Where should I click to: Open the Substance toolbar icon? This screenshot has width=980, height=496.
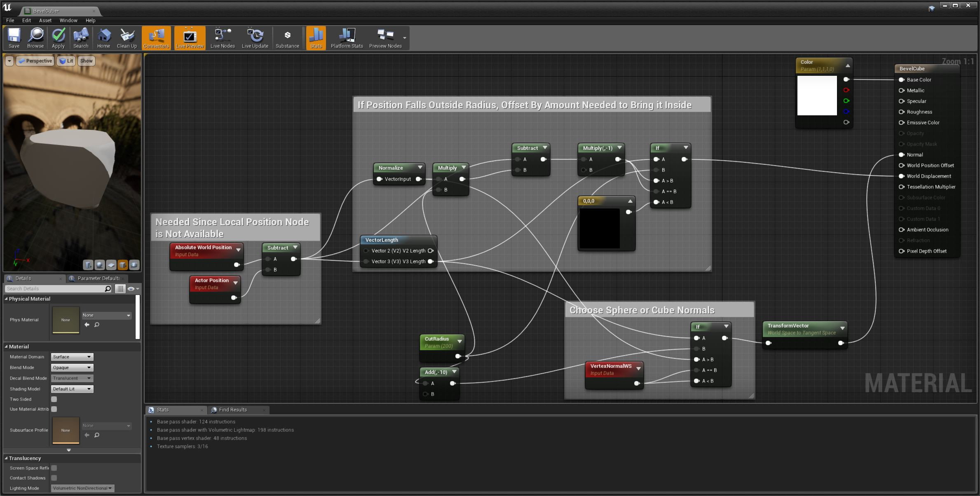click(x=287, y=37)
